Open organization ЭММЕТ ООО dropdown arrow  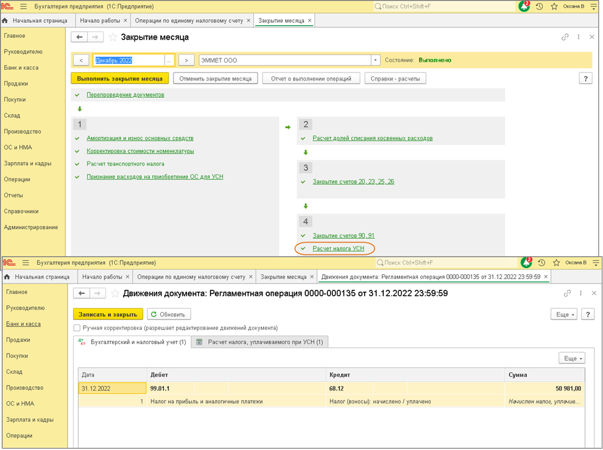click(375, 60)
